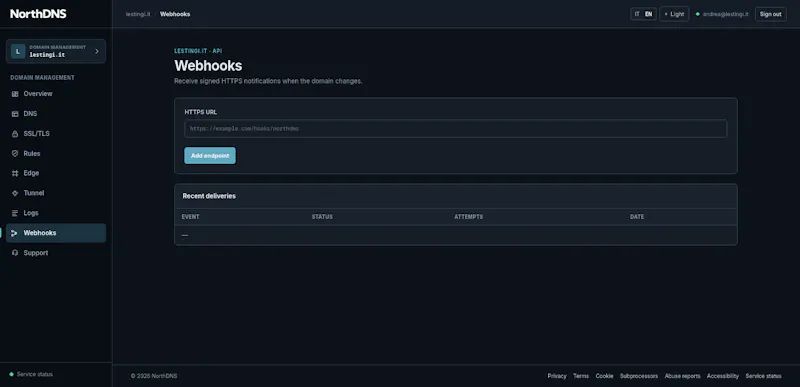Click the Logs lines icon

point(15,213)
